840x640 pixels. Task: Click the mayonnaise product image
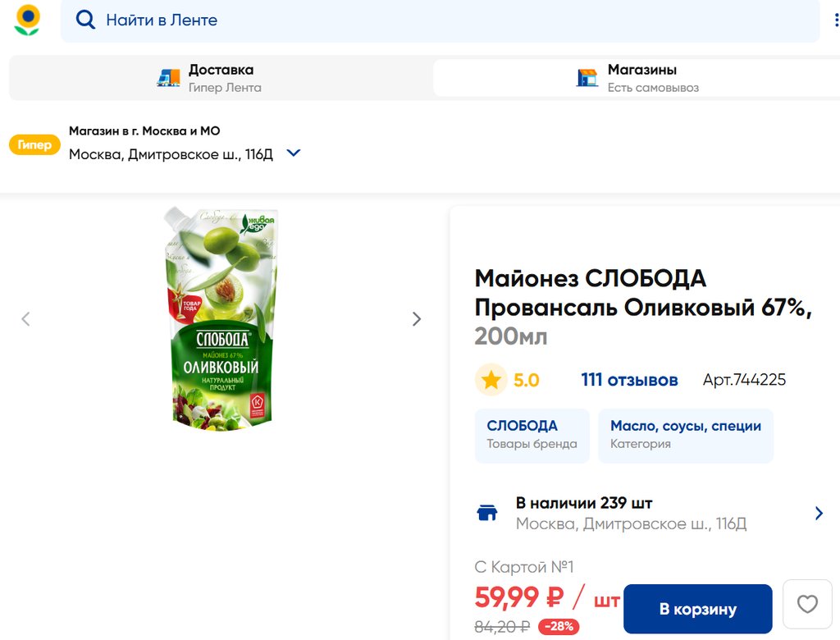221,318
